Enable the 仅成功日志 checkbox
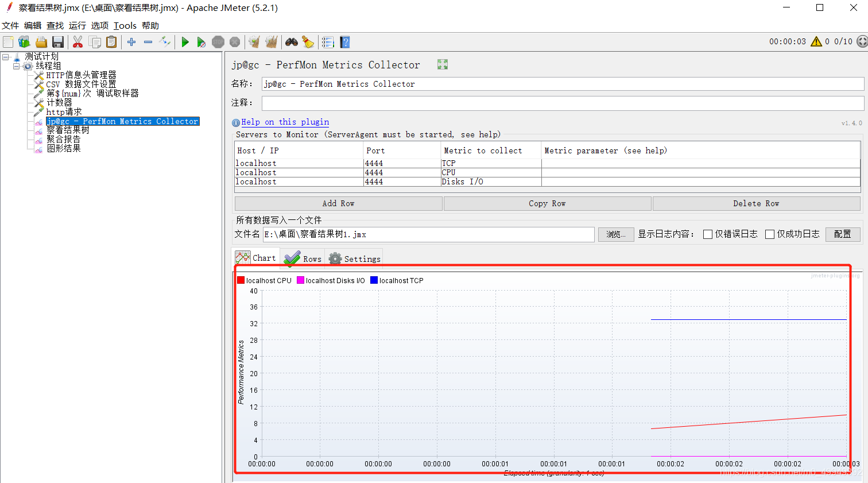The height and width of the screenshot is (483, 868). pos(770,234)
